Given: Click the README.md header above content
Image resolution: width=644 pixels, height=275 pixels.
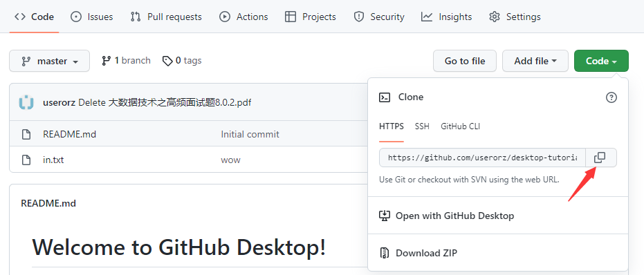Looking at the screenshot, I should click(48, 203).
